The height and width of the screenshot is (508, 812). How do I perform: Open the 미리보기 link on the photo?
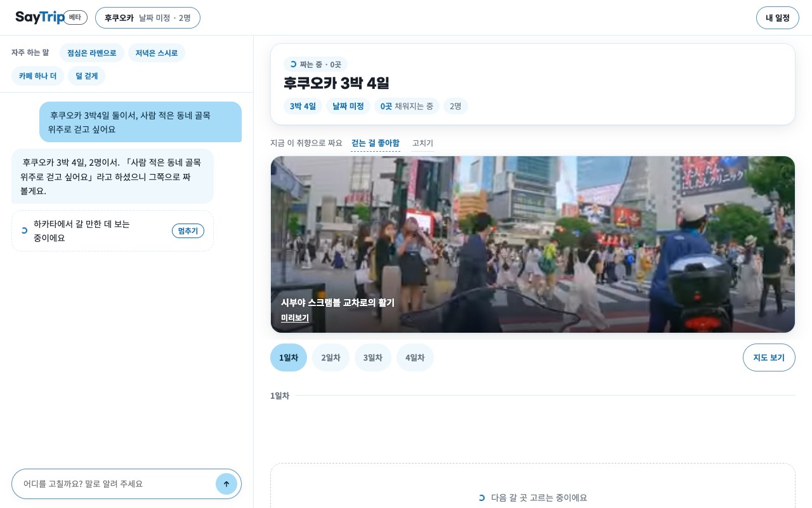295,317
